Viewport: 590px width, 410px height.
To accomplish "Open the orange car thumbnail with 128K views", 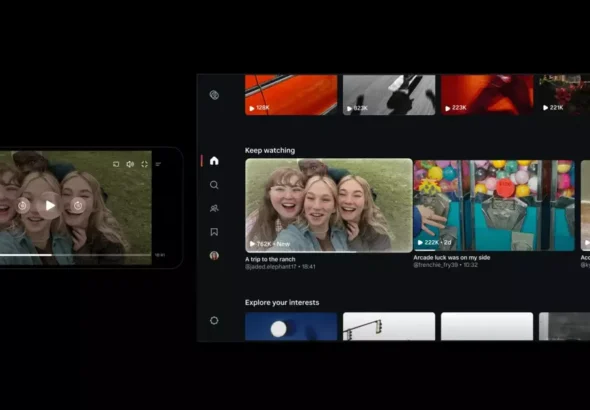I will click(291, 95).
